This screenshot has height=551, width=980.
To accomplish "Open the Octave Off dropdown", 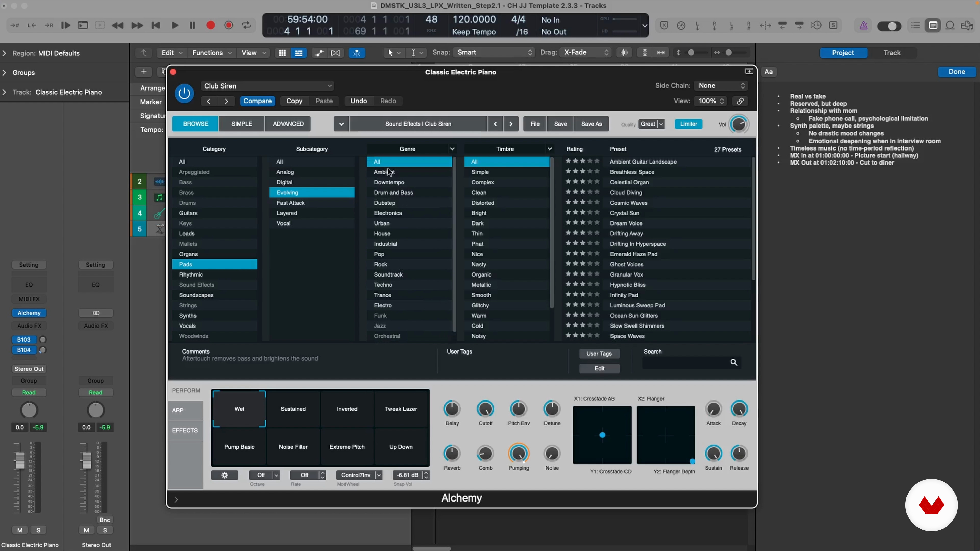I will 264,475.
